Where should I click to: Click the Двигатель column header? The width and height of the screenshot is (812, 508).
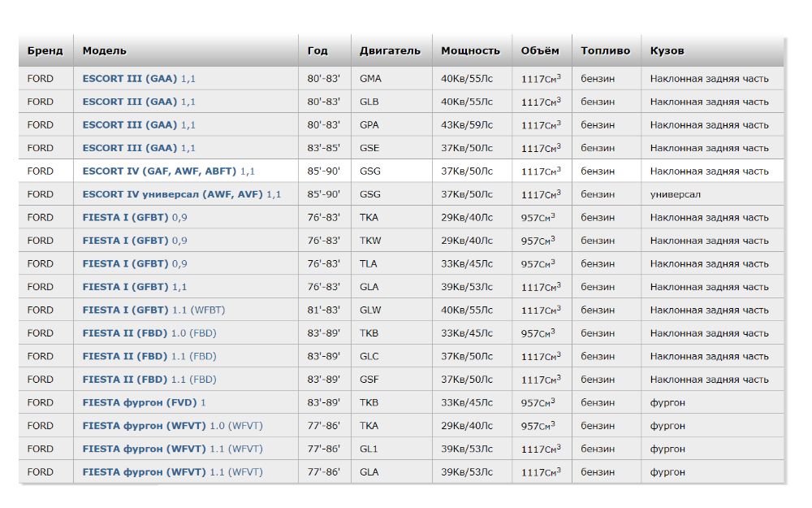pyautogui.click(x=391, y=50)
